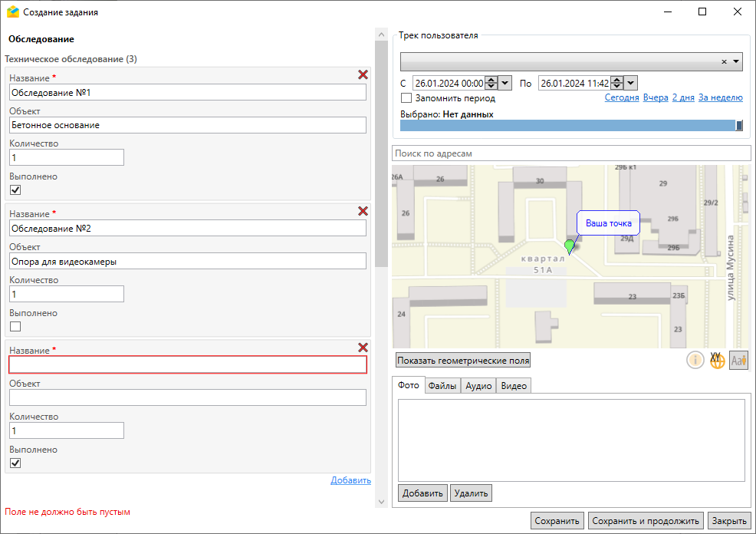Open the XY coordinates globe tool

[x=717, y=360]
